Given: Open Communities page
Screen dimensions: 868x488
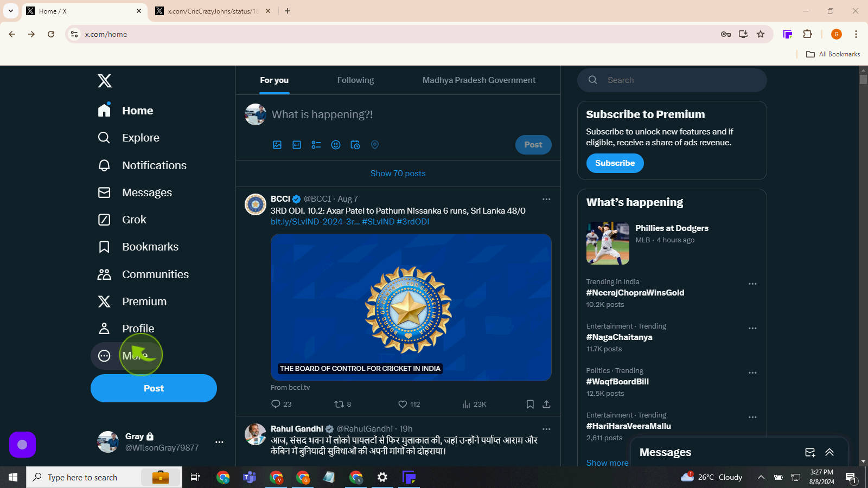Looking at the screenshot, I should (143, 274).
